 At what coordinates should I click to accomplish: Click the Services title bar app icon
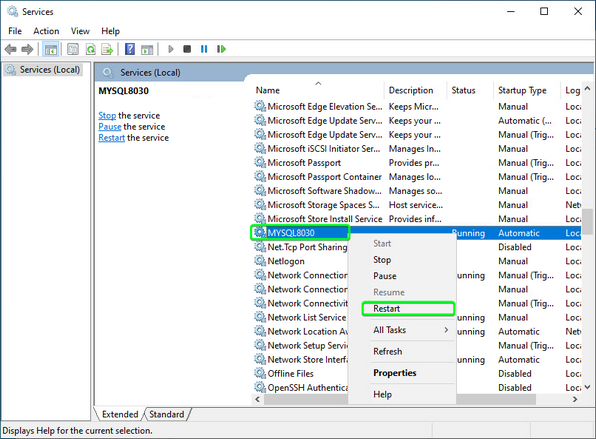click(x=13, y=11)
